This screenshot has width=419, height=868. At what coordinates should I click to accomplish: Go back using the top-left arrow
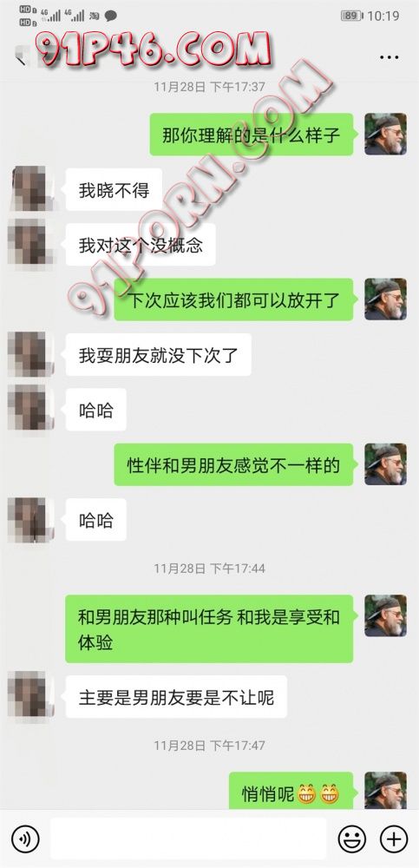[21, 56]
